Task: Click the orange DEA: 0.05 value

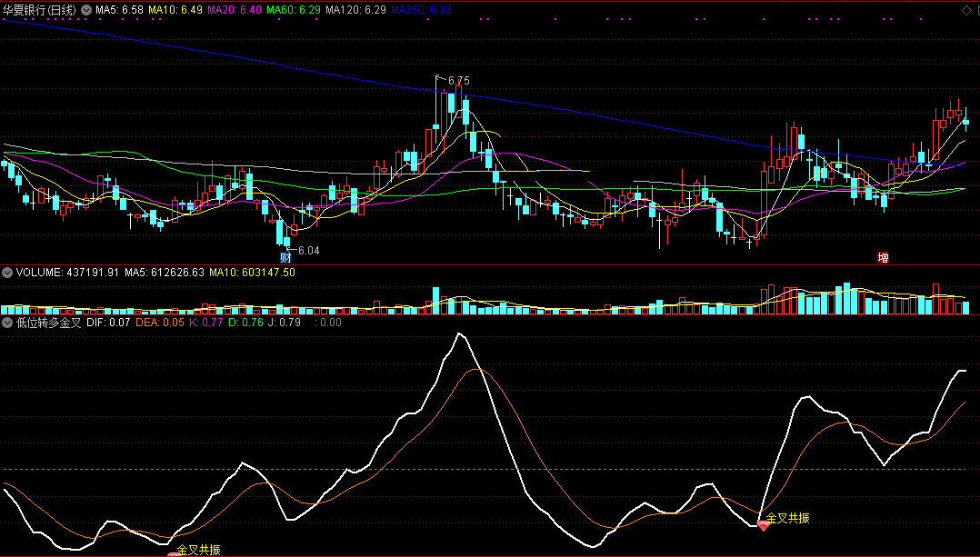Action: [x=160, y=323]
